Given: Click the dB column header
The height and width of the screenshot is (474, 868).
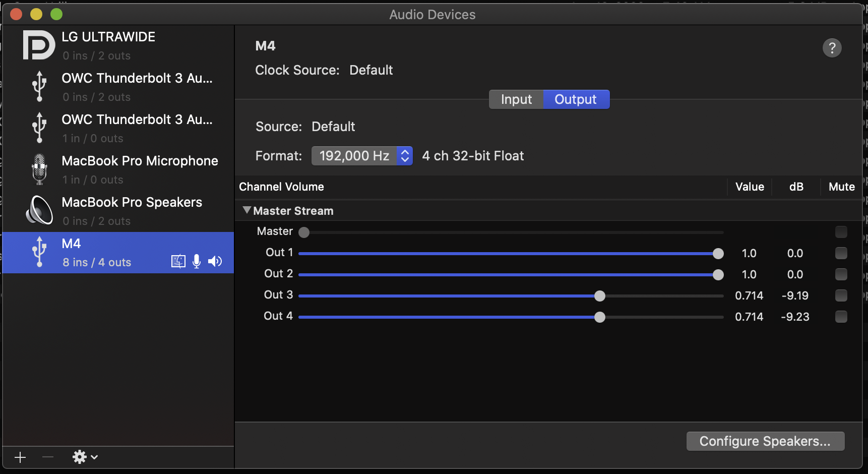Looking at the screenshot, I should pos(796,187).
